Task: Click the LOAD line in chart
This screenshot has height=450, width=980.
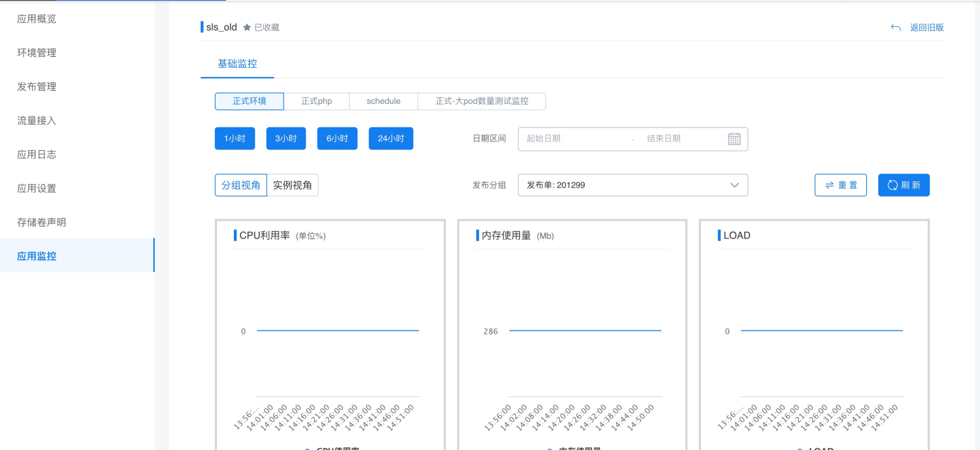Action: click(x=822, y=330)
